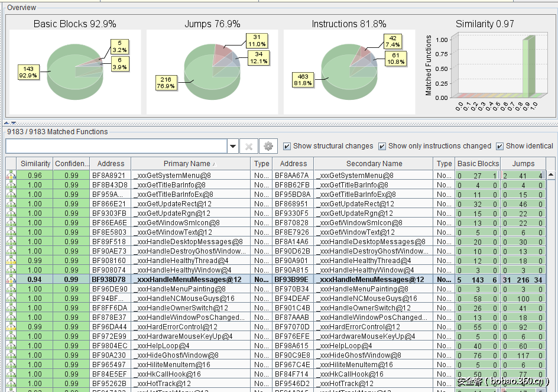Click flowgraph icon of _xxxGetTitleBarInfo@8 row

click(11, 185)
